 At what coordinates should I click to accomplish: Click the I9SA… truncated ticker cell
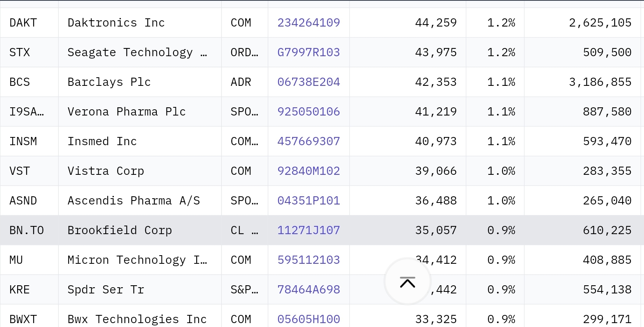tap(29, 112)
